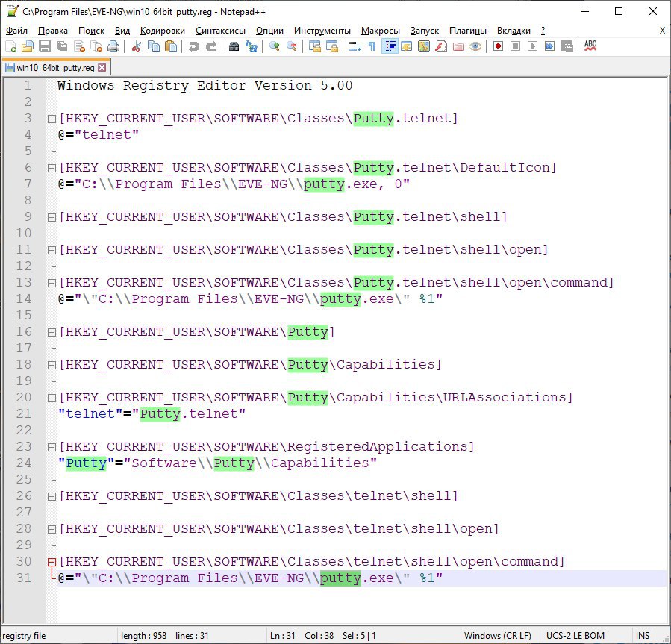Click the macro Playback button
This screenshot has width=671, height=644.
[x=532, y=46]
